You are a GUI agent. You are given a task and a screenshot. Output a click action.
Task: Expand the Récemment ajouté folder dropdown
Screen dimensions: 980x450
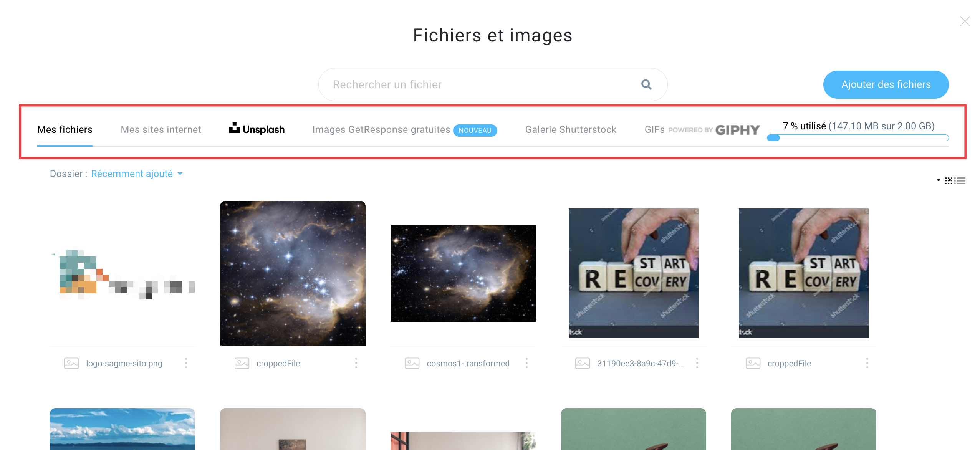click(137, 174)
